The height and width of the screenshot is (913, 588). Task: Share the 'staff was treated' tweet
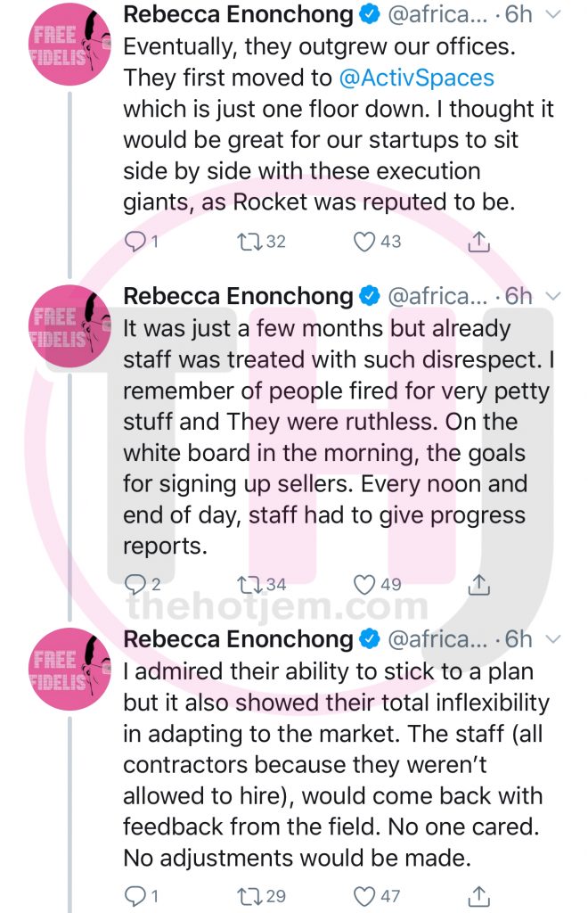click(x=478, y=584)
